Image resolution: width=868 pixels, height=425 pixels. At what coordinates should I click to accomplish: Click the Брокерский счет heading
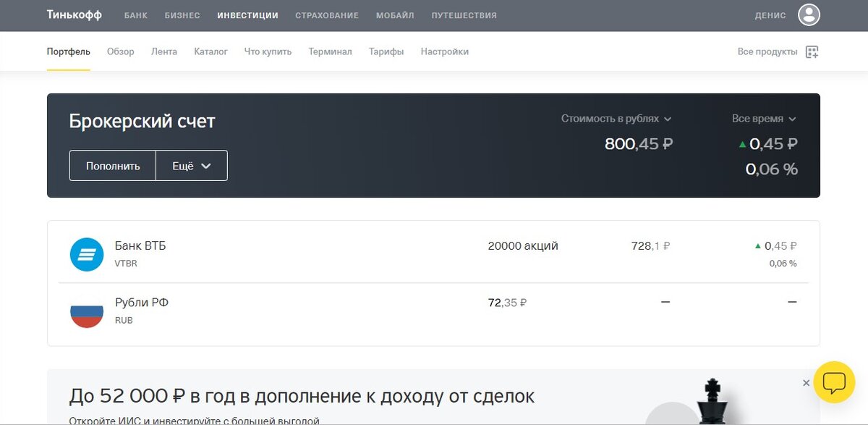[142, 121]
